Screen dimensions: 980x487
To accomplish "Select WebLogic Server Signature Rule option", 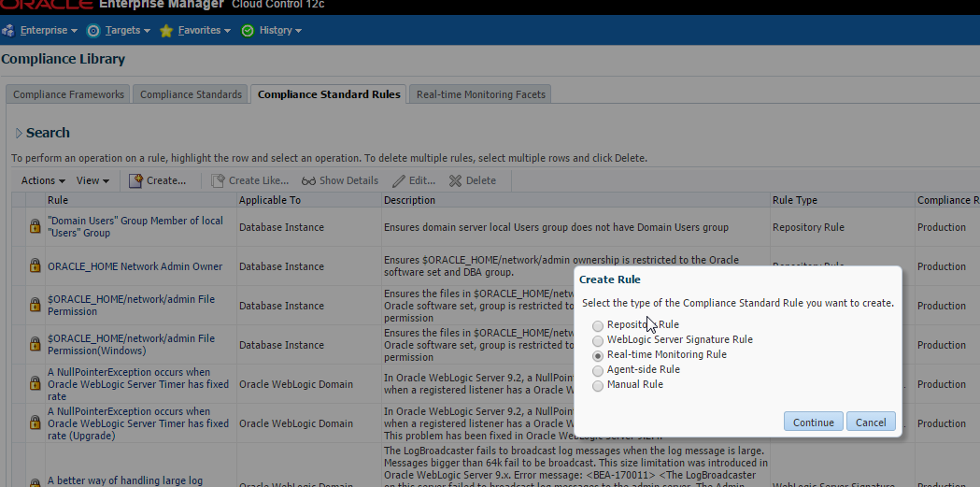I will pyautogui.click(x=598, y=340).
